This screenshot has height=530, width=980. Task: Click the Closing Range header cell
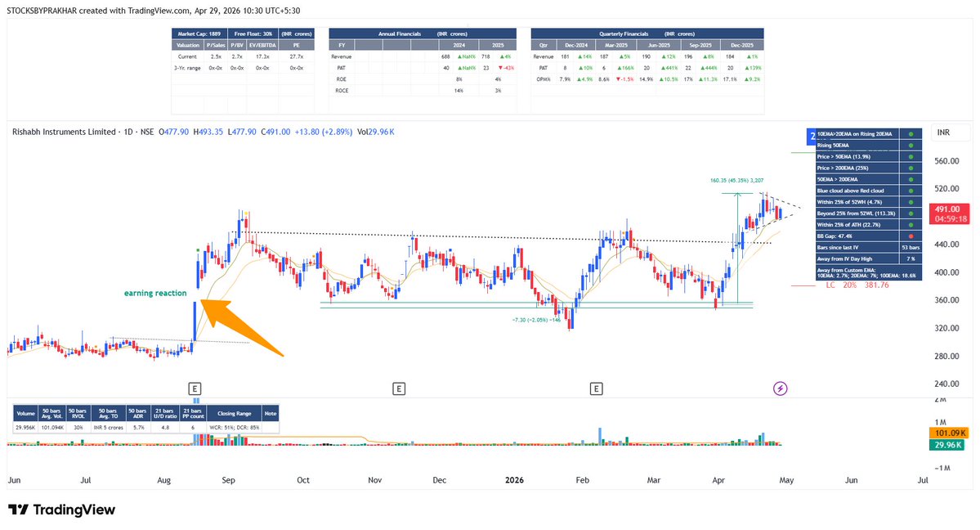click(235, 414)
